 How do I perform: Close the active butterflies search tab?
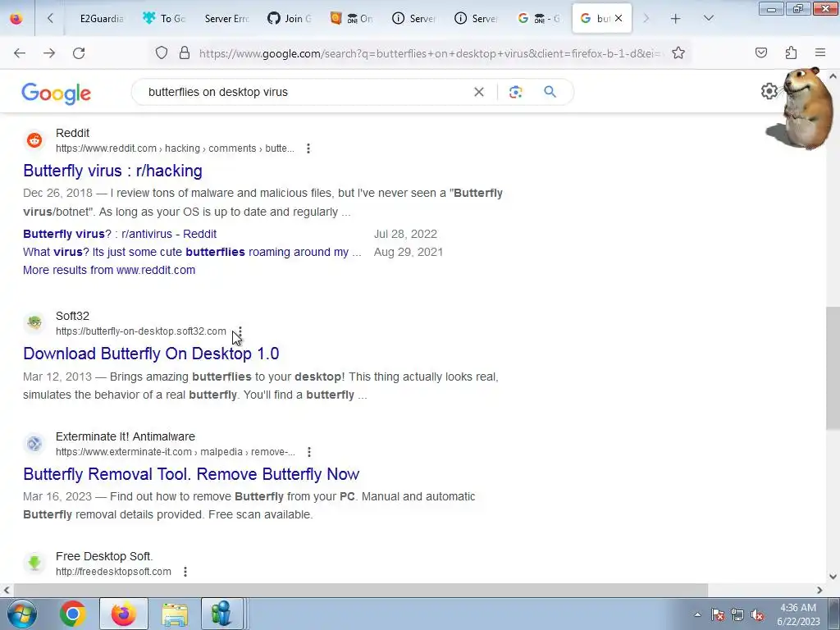(x=619, y=18)
